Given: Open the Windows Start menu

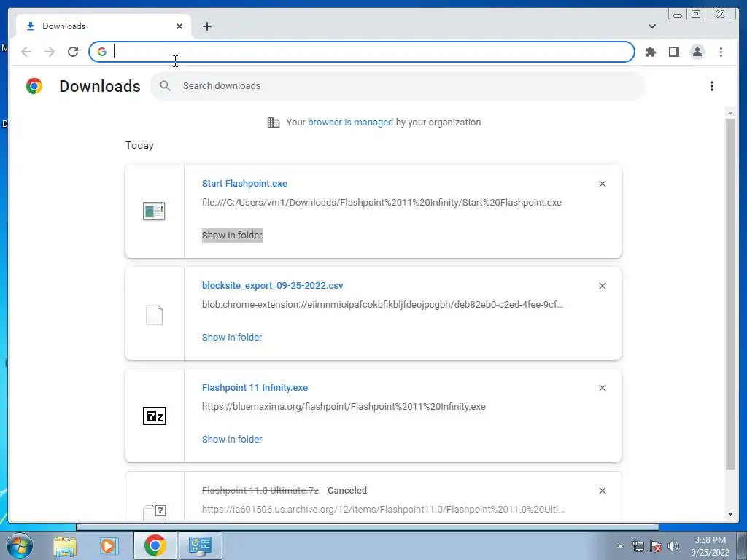Looking at the screenshot, I should [19, 545].
